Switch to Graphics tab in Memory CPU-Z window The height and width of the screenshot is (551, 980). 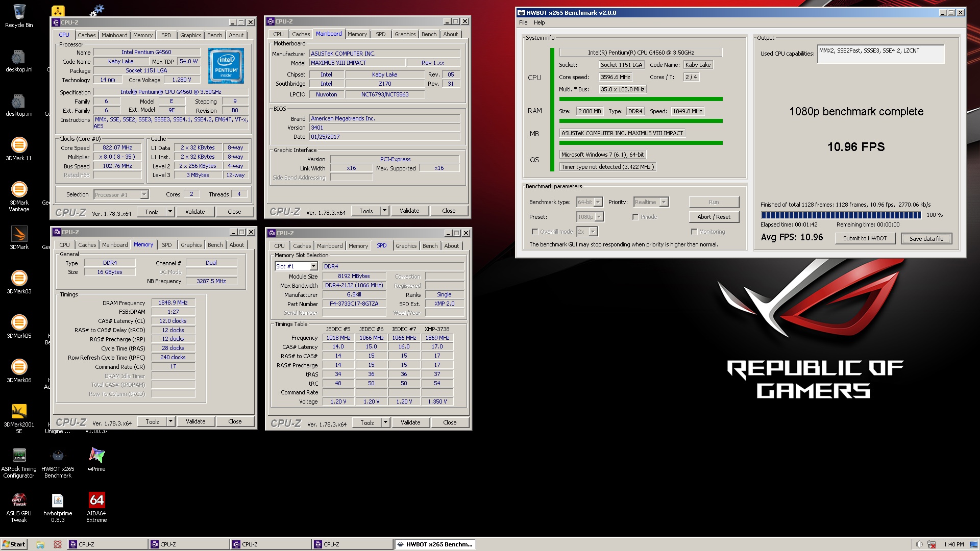pyautogui.click(x=191, y=245)
